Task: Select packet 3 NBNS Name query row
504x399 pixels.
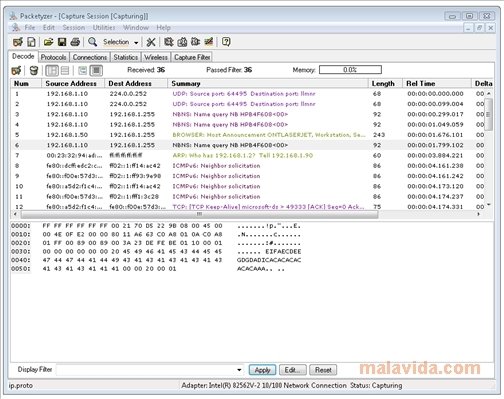Action: coord(247,114)
